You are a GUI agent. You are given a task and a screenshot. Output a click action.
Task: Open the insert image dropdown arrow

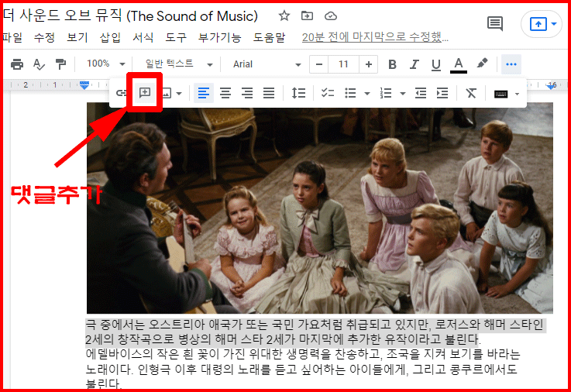pyautogui.click(x=179, y=94)
